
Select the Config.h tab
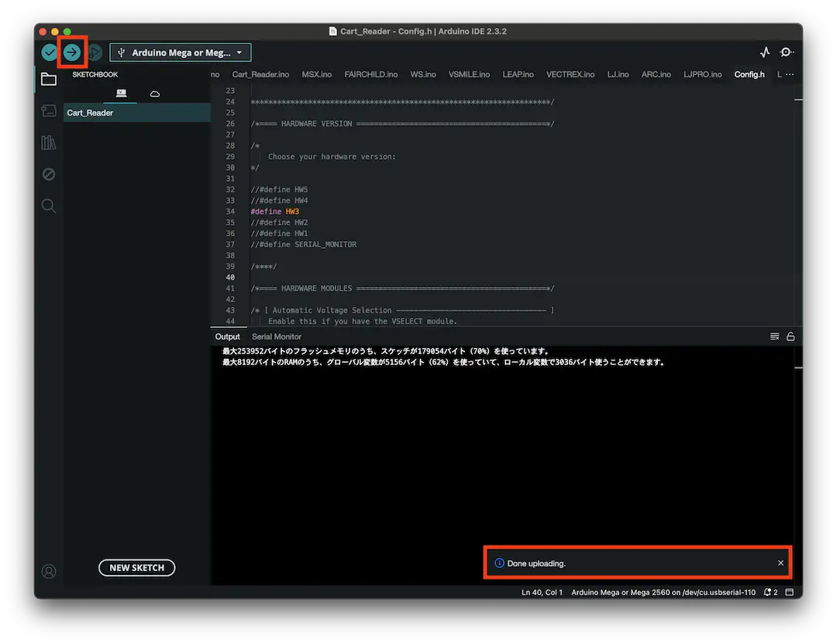tap(749, 74)
